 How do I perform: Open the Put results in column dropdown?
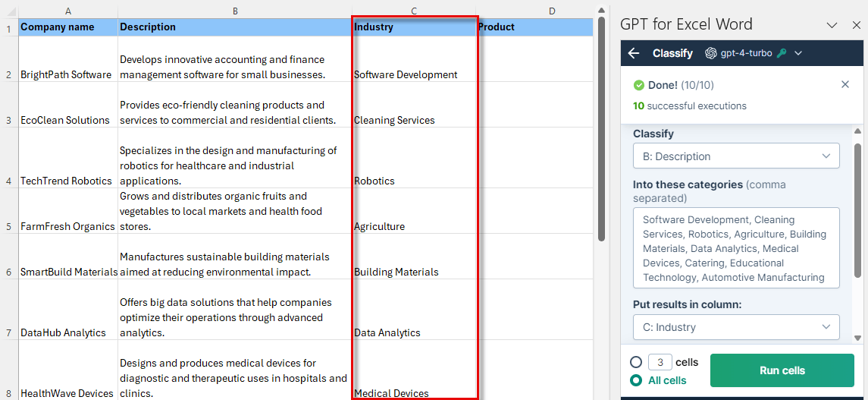[736, 327]
